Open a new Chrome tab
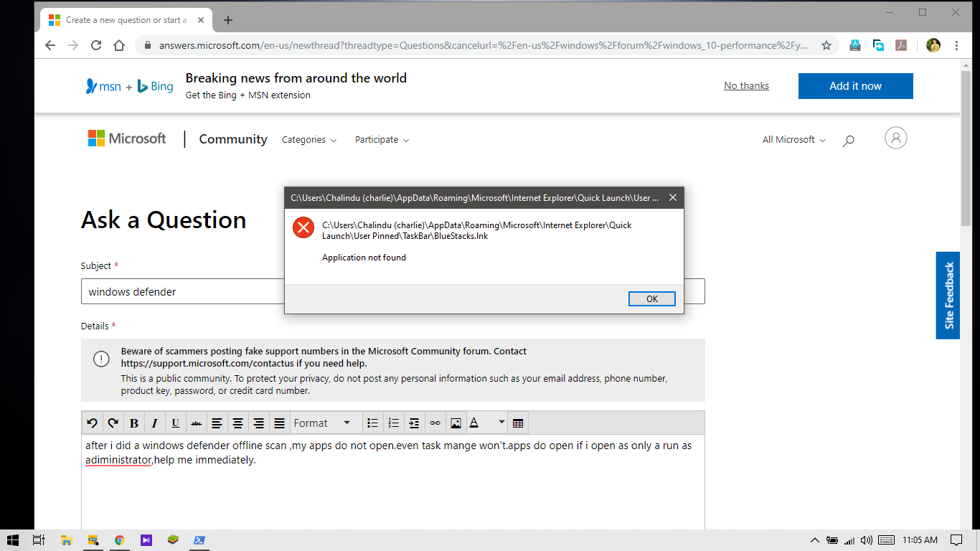Screen dimensions: 980x551 [228, 20]
